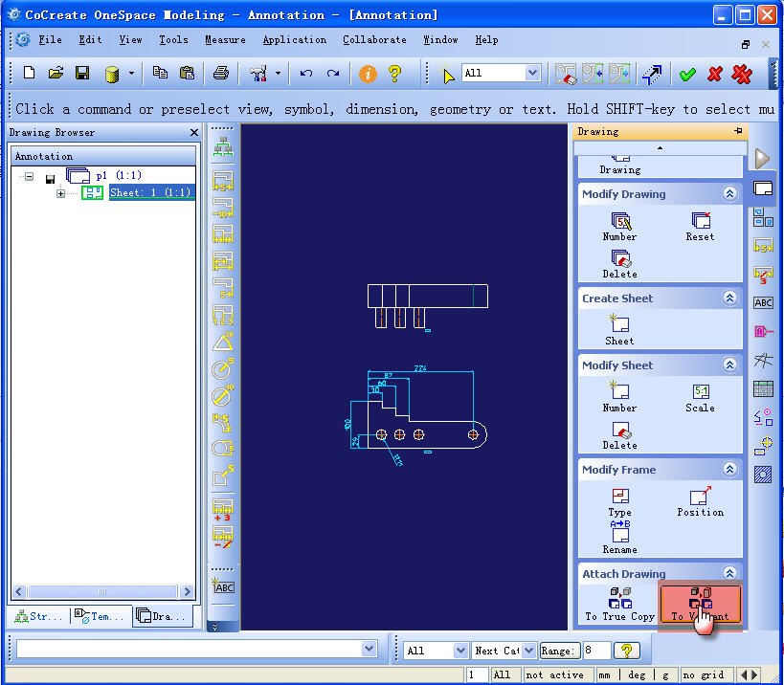Open the command line history dropdown
Viewport: 784px width, 685px height.
[369, 649]
